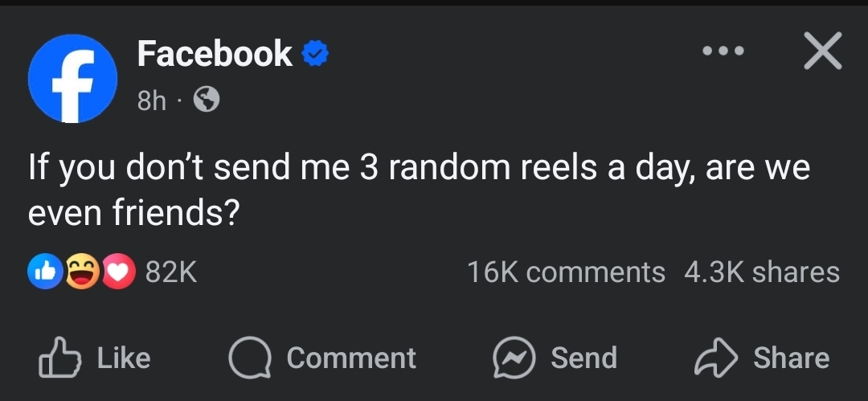Select the Comment button label

(x=351, y=358)
